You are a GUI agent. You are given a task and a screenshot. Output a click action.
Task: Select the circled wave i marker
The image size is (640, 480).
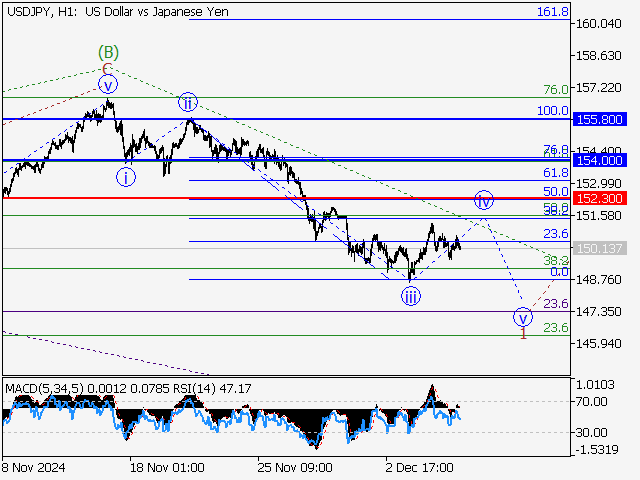pyautogui.click(x=126, y=177)
